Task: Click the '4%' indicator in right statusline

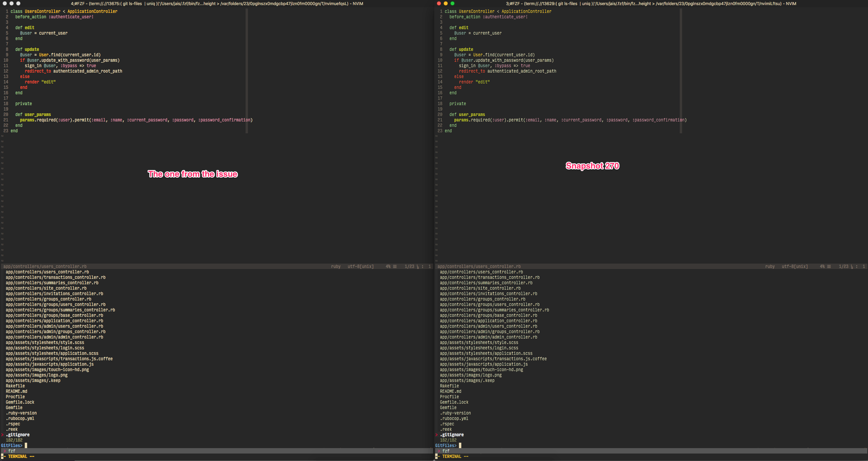Action: pyautogui.click(x=822, y=266)
